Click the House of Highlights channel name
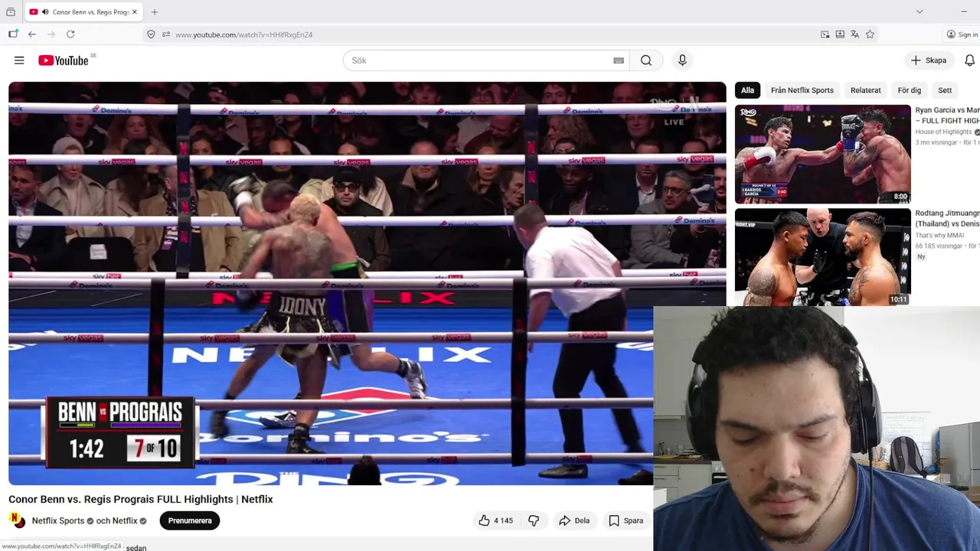Screen dimensions: 980x551 [x=943, y=132]
